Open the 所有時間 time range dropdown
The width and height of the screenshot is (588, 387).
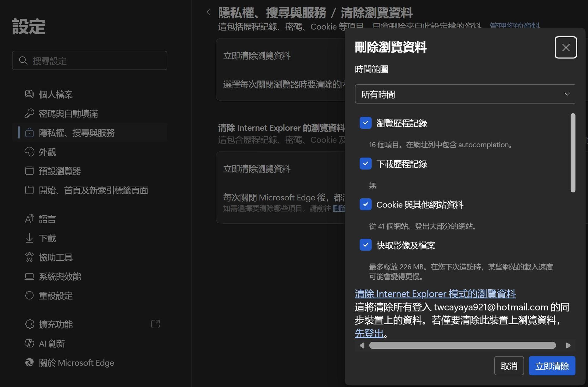(465, 94)
